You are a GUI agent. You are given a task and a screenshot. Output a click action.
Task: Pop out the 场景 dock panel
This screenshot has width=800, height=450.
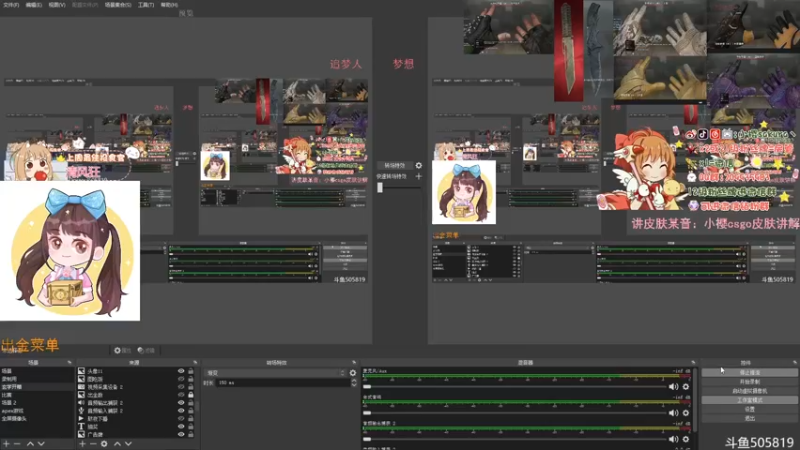tap(69, 362)
